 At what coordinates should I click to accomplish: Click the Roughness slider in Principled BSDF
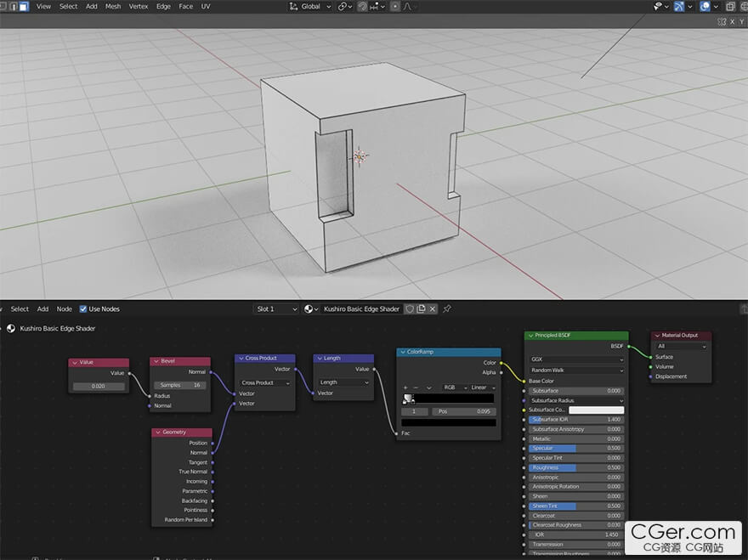576,467
